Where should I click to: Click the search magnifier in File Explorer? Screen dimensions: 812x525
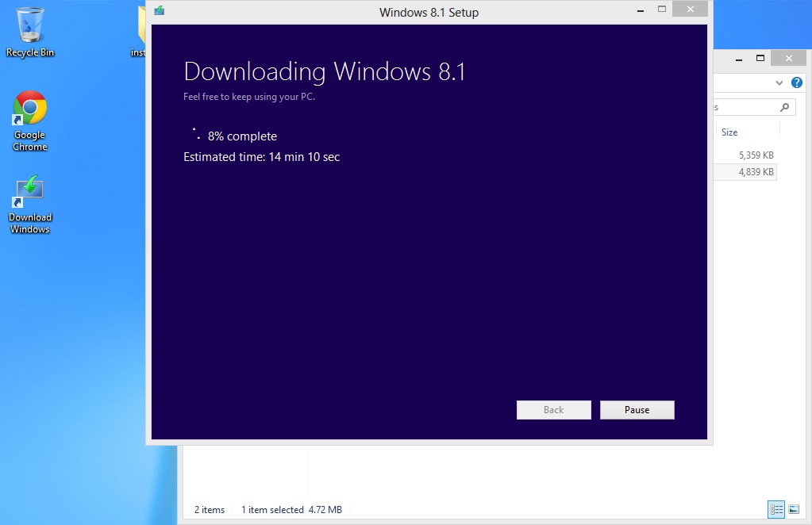point(784,107)
